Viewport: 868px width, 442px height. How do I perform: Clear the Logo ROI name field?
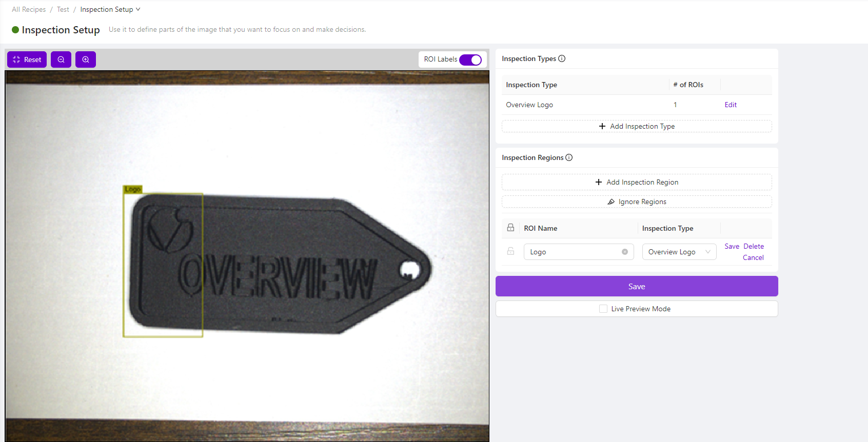[625, 252]
